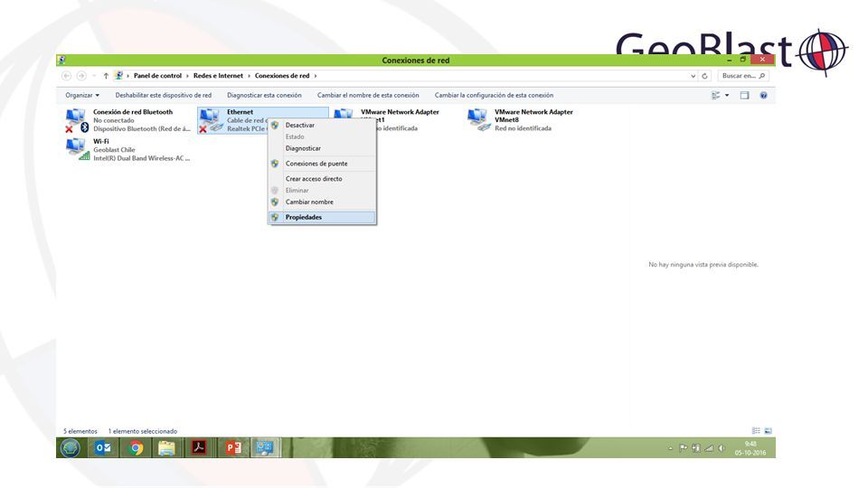
Task: Click Cambiar la configuración de esta conexión
Action: click(494, 95)
